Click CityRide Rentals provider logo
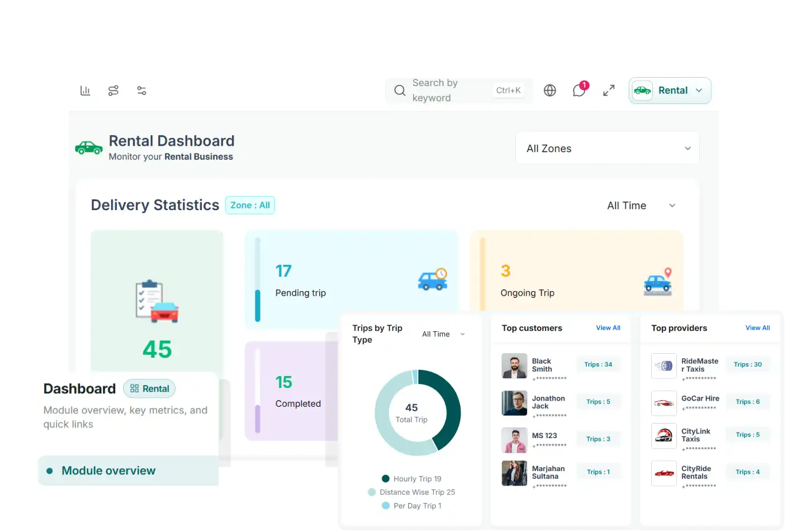This screenshot has width=787, height=532. [664, 473]
